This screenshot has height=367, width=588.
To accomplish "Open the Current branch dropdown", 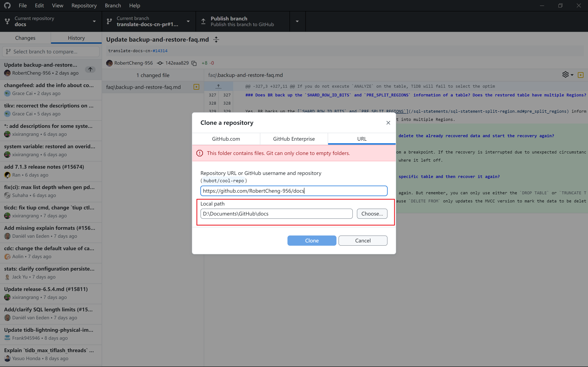I will point(148,21).
